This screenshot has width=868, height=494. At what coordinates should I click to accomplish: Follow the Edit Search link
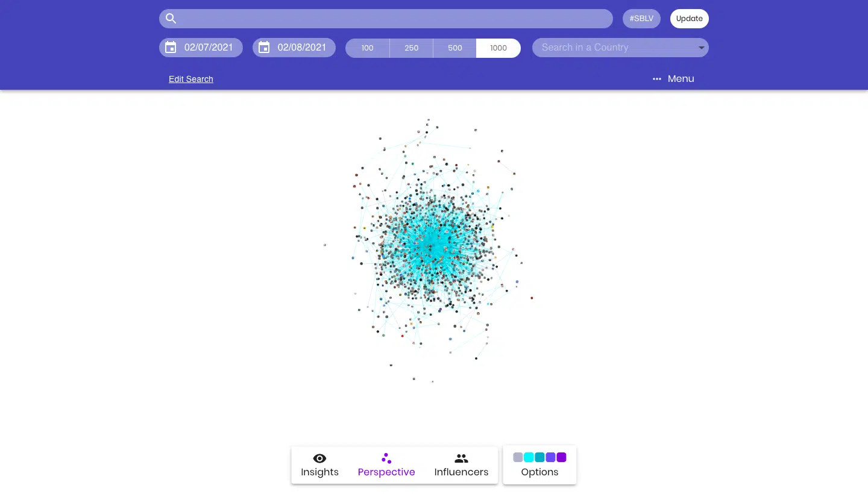click(191, 79)
